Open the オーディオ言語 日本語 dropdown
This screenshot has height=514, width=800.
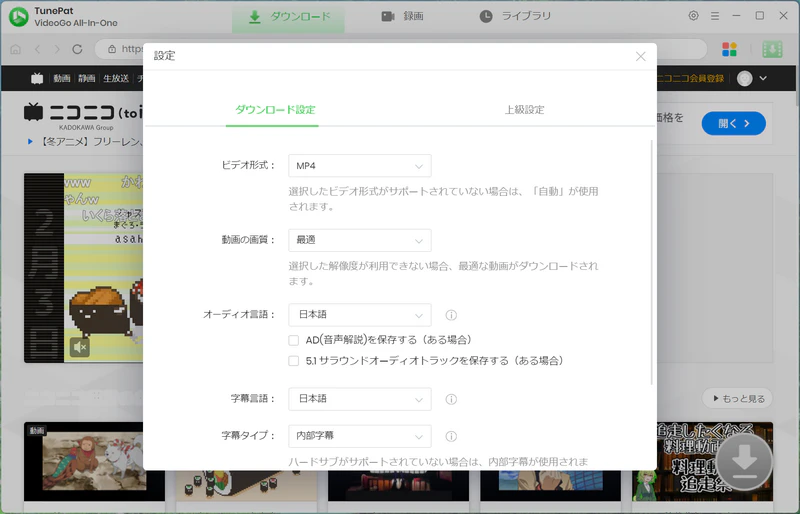[360, 314]
